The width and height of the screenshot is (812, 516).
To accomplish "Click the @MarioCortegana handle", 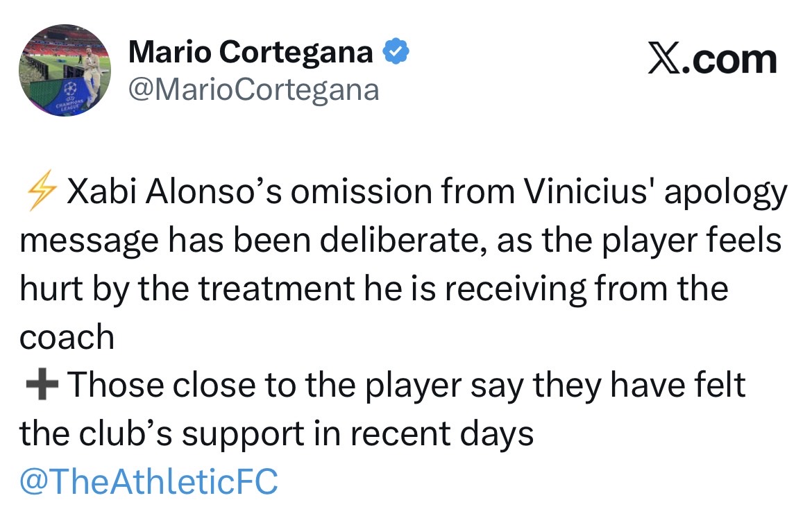I will click(253, 89).
